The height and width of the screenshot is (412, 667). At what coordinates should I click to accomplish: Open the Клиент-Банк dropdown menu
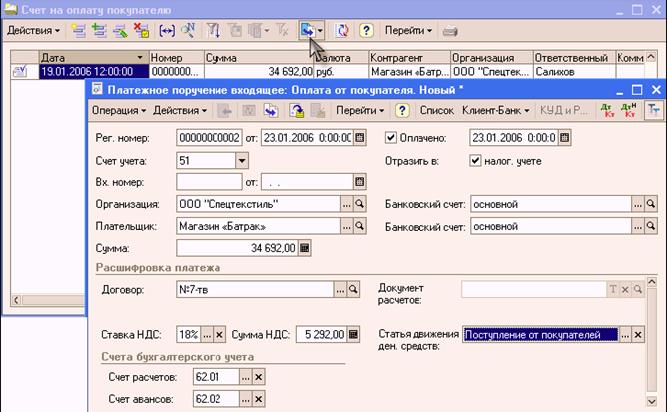click(x=496, y=111)
